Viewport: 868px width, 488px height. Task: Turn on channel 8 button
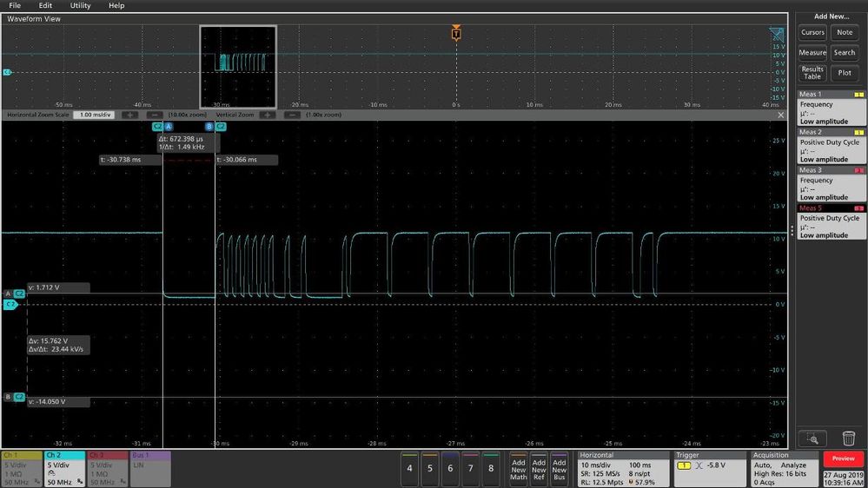tap(490, 469)
